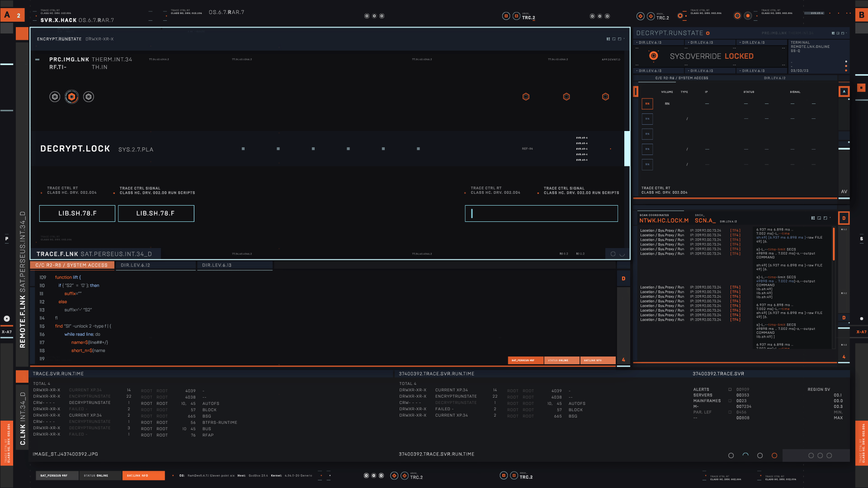Click SAT.LINK NFO button in bottom status bar
Image resolution: width=868 pixels, height=488 pixels.
click(143, 475)
